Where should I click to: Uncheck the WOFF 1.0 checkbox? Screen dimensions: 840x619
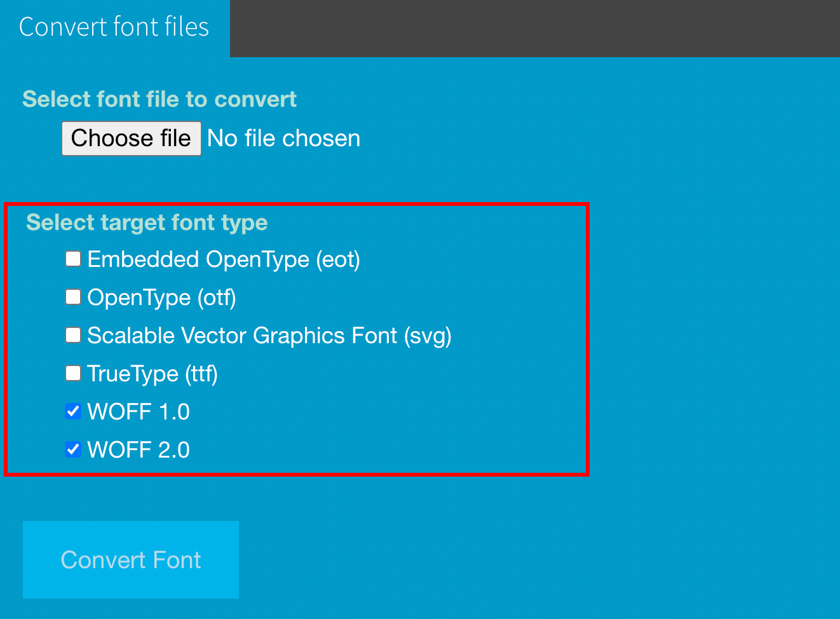pyautogui.click(x=73, y=411)
